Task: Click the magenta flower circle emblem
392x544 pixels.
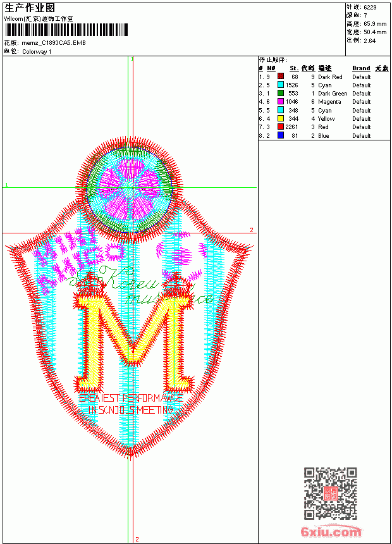Action: (x=129, y=189)
